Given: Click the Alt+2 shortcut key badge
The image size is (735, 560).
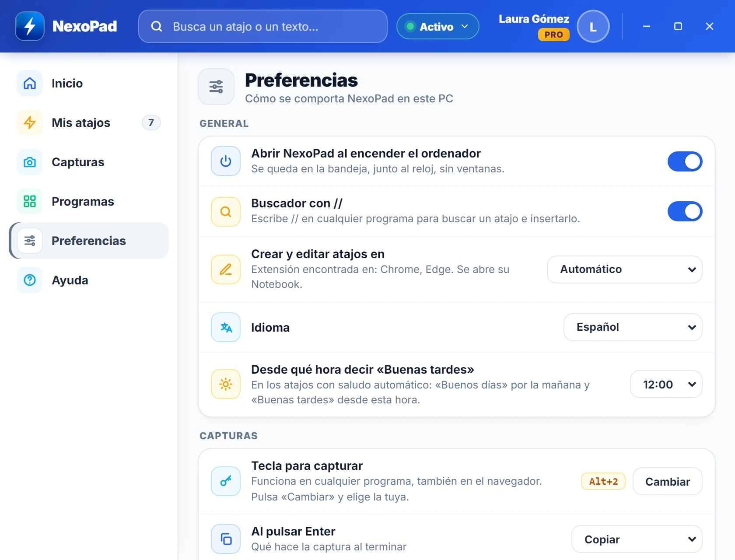Looking at the screenshot, I should [603, 481].
